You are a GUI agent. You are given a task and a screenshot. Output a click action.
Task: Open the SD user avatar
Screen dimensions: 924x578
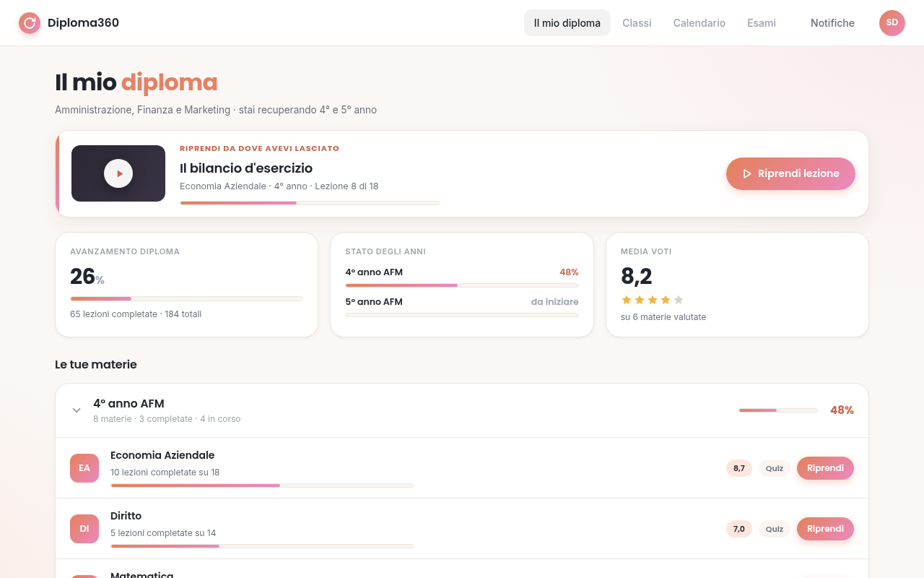pyautogui.click(x=892, y=23)
